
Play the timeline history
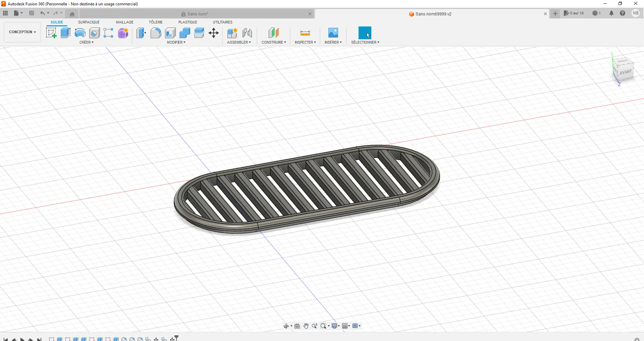(22, 339)
